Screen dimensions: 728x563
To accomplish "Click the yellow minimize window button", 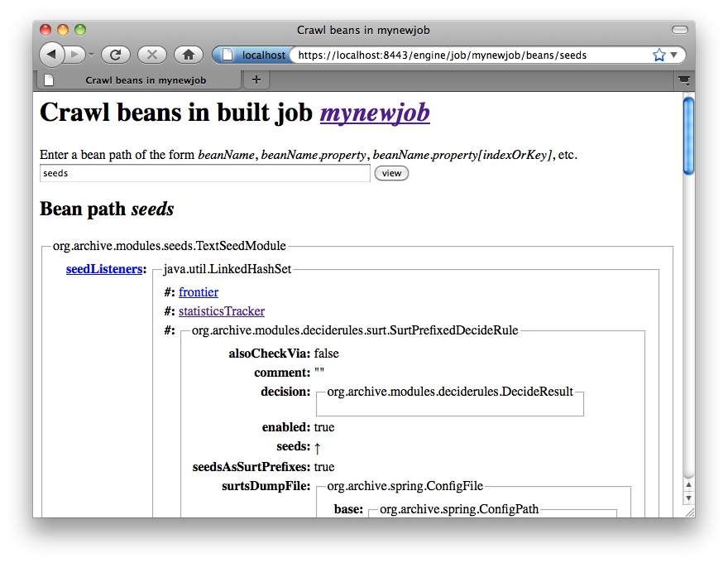I will coord(63,30).
